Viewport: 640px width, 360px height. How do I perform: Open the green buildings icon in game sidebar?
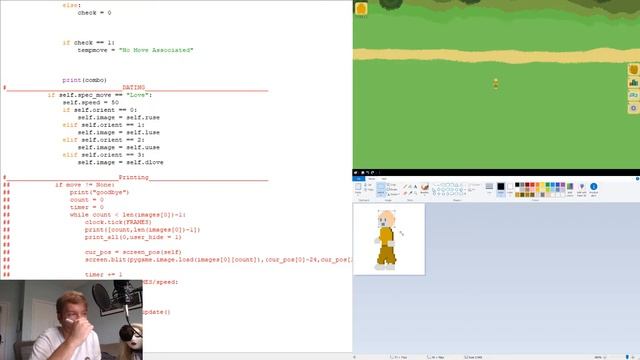pos(633,82)
